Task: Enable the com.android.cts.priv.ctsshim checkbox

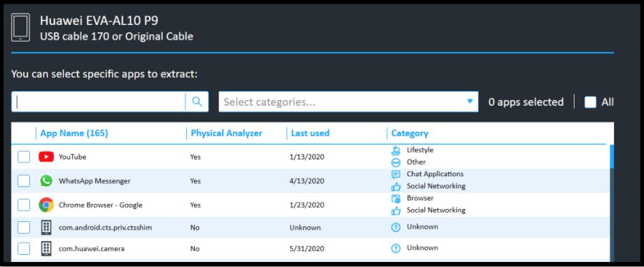Action: pos(24,227)
